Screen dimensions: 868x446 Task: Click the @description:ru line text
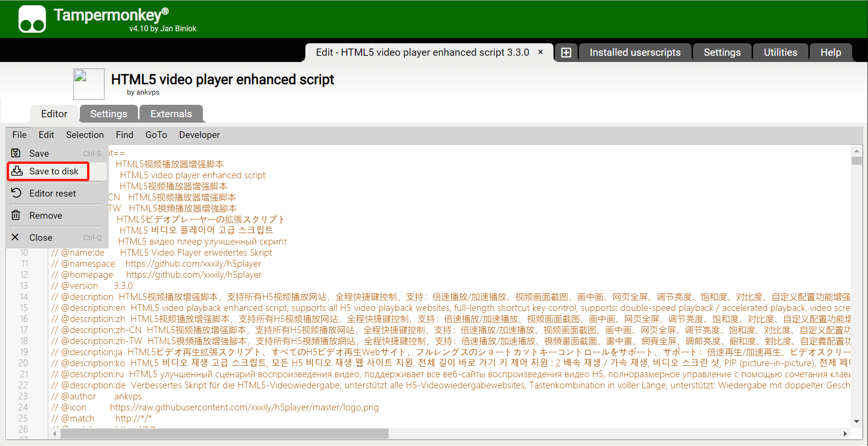point(451,374)
